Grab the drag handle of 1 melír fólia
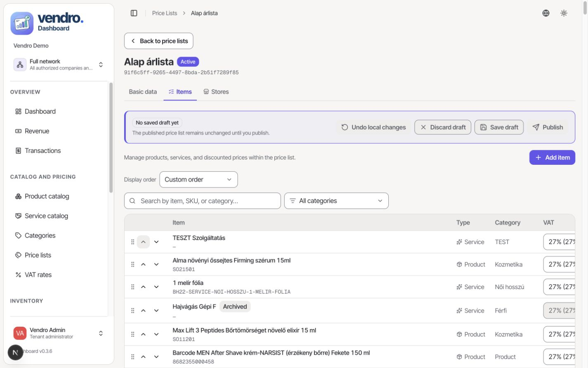Screen dimensions: 588x368 [x=132, y=287]
